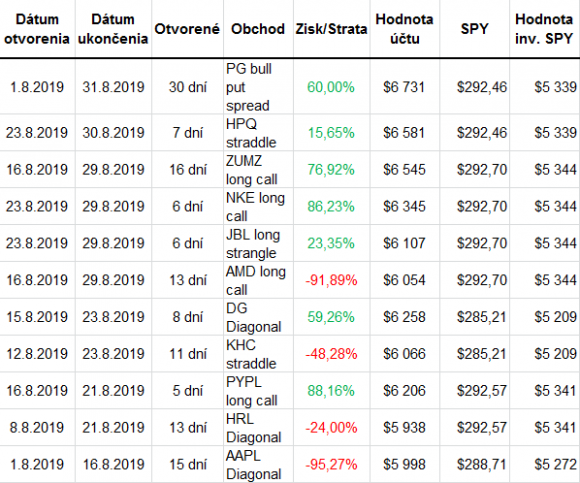The height and width of the screenshot is (483, 580).
Task: Click the 'NKE long call' cell
Action: 258,206
